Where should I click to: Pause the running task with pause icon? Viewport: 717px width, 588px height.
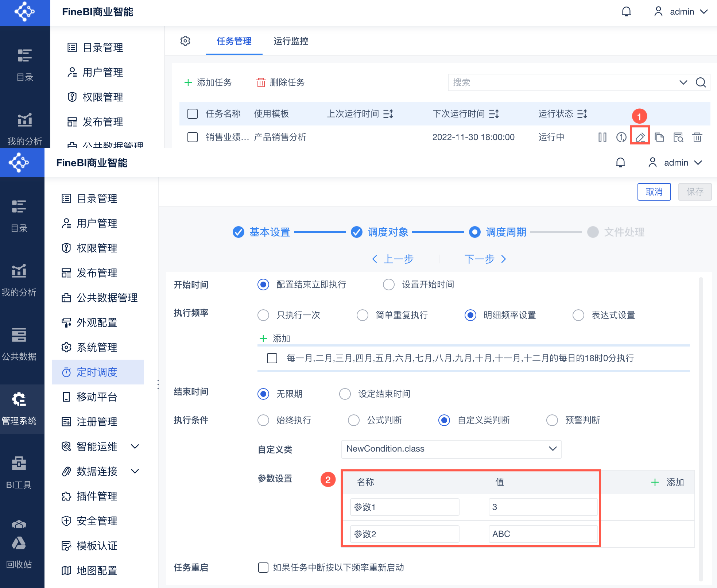tap(602, 137)
